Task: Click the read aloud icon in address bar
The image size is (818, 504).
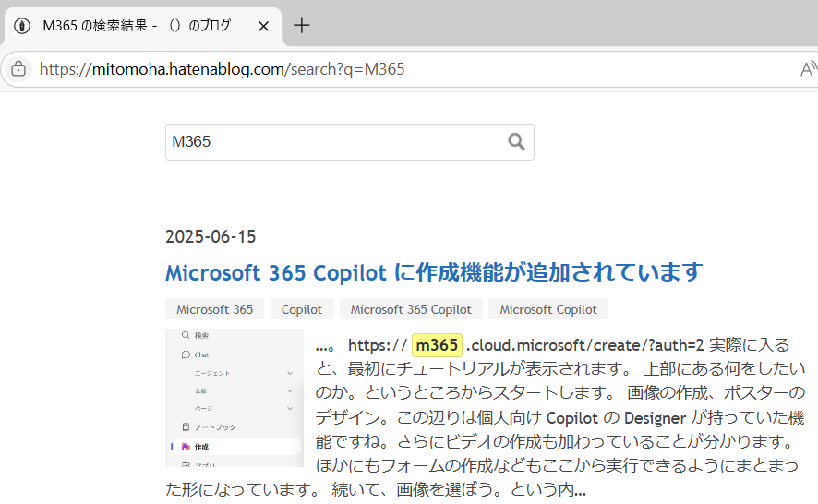Action: pos(808,69)
